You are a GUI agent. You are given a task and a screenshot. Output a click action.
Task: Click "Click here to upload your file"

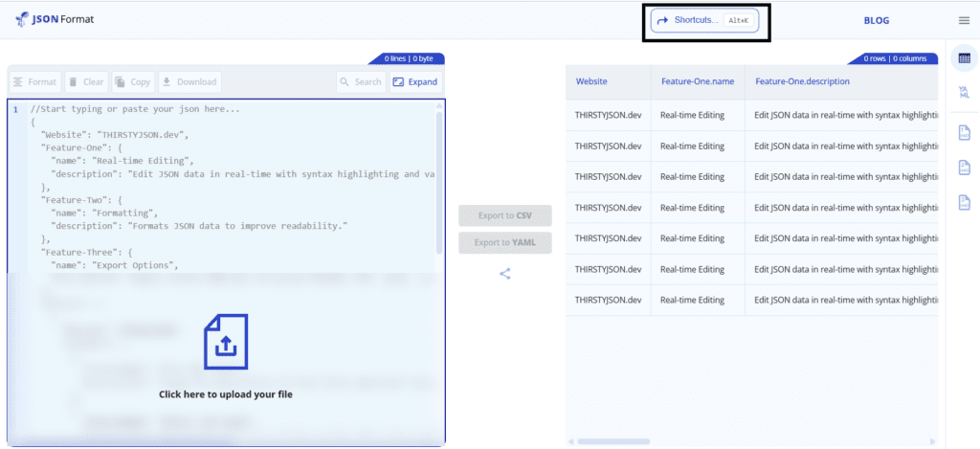tap(226, 394)
